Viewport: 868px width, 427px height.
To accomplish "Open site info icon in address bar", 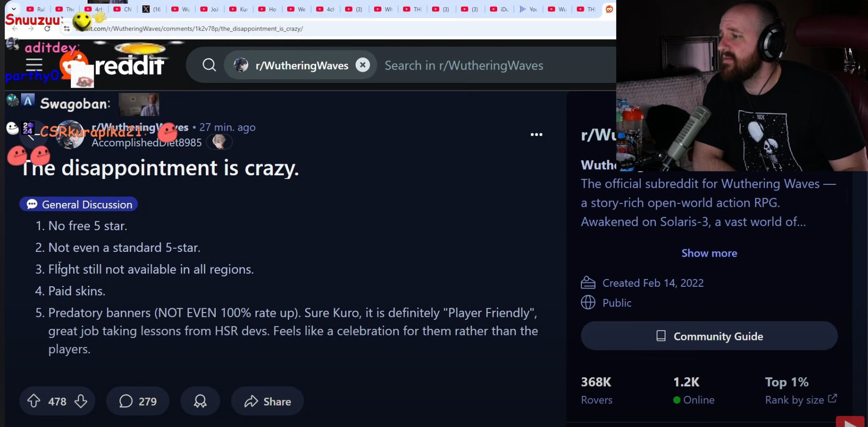I will 67,29.
